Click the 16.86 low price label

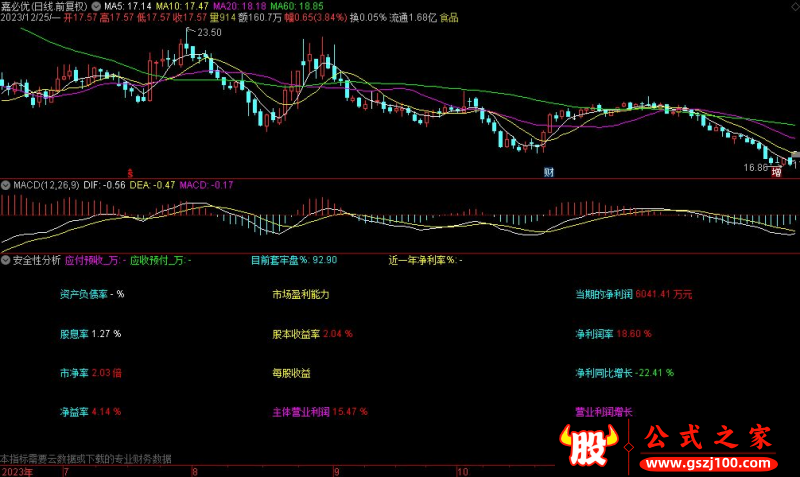pyautogui.click(x=755, y=168)
